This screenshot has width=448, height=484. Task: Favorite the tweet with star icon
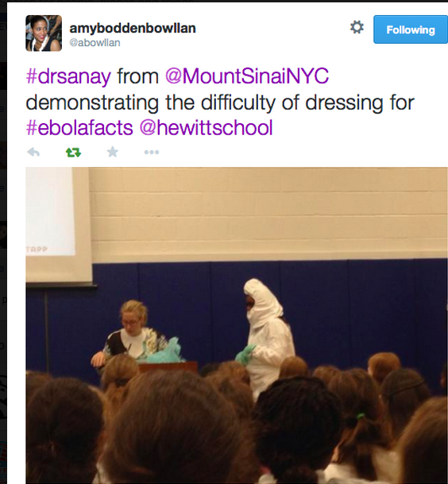112,152
